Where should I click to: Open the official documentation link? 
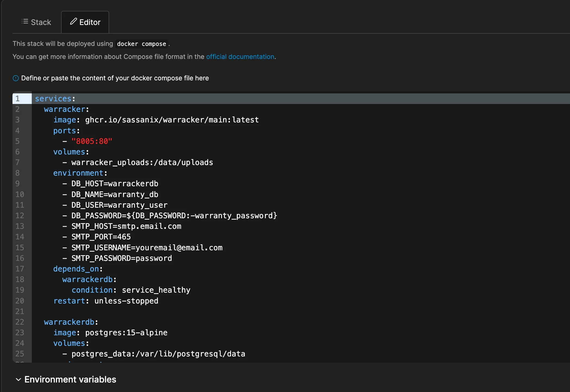pos(240,56)
